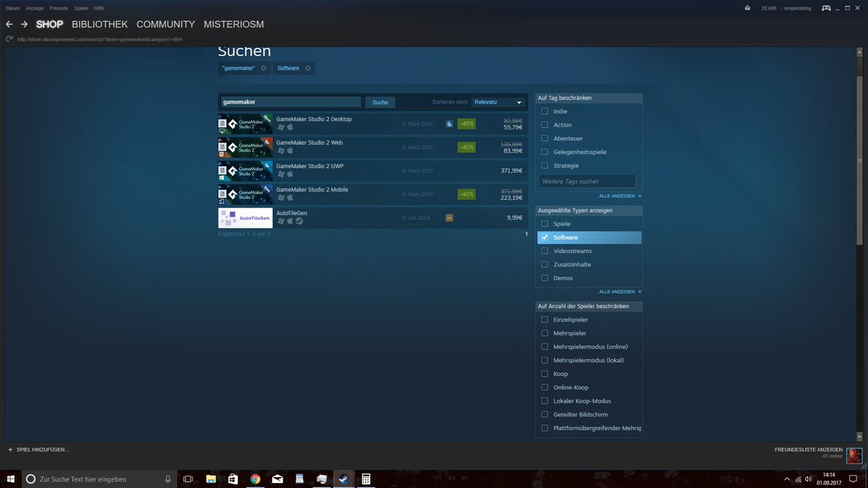Collapse the Auf Anzahl der Spieler beschränken header
Screen dimensions: 868x488
pyautogui.click(x=589, y=306)
